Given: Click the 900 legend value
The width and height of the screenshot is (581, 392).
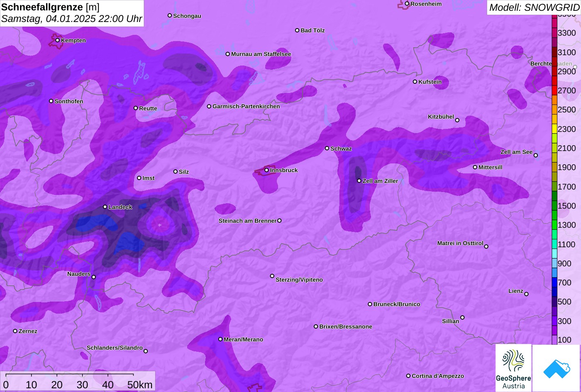Looking at the screenshot, I should click(565, 263).
